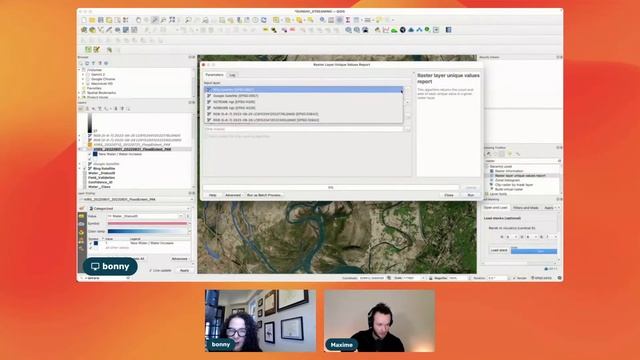Click the Refresh map canvas icon
The height and width of the screenshot is (360, 640).
(264, 20)
